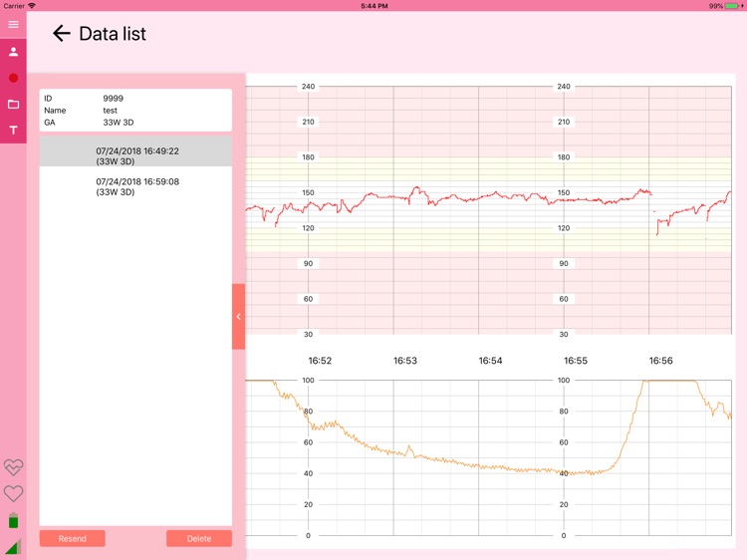Select the T text icon in sidebar
The image size is (747, 560).
tap(13, 131)
